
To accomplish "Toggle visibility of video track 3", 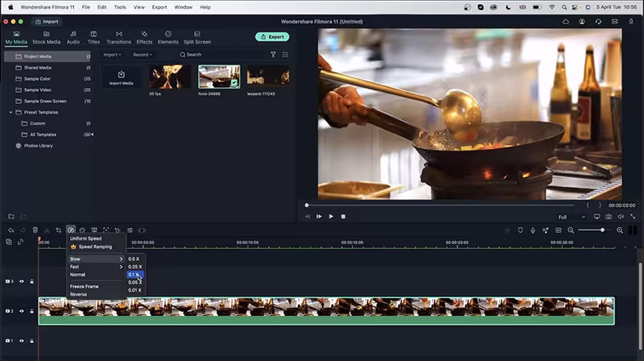I will coord(22,281).
